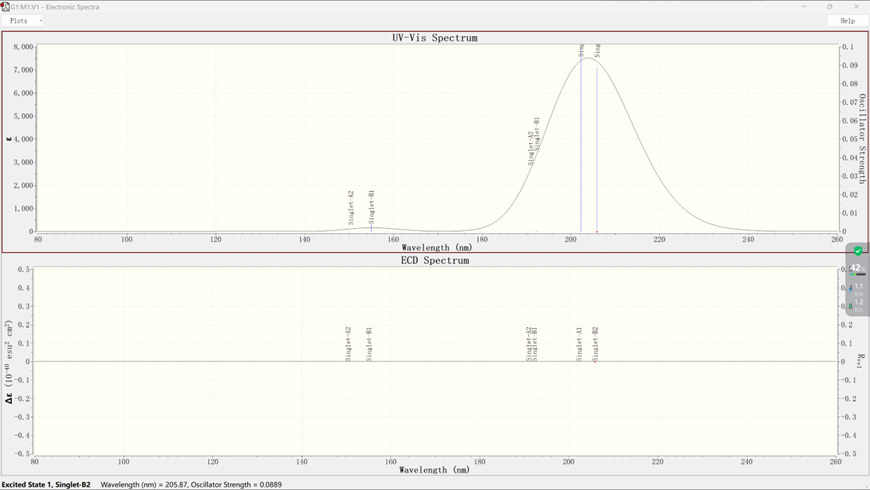
Task: Select the red excited-state marker at 205.87 nm
Action: (596, 231)
